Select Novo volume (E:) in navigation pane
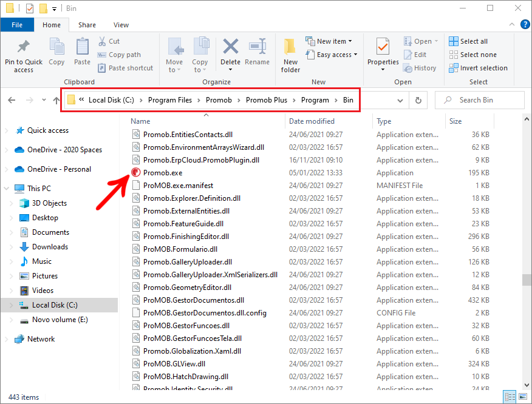Screen dimensions: 532x404 [x=60, y=320]
